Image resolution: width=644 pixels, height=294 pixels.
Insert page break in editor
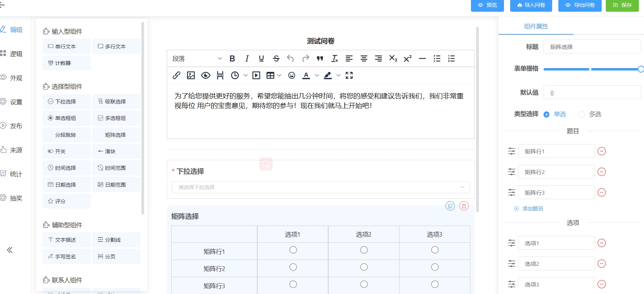pyautogui.click(x=220, y=75)
